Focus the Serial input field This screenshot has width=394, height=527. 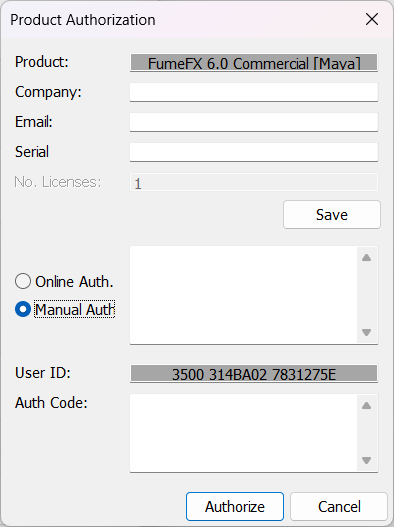click(x=254, y=152)
